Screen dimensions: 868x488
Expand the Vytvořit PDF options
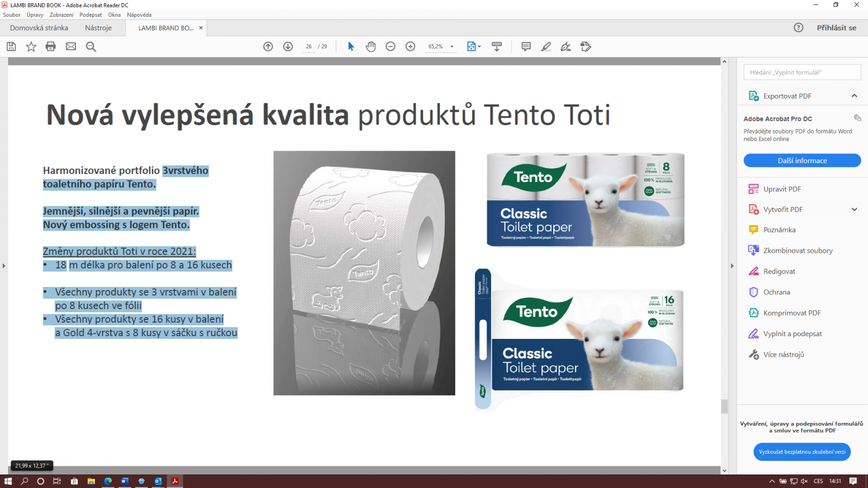click(854, 209)
